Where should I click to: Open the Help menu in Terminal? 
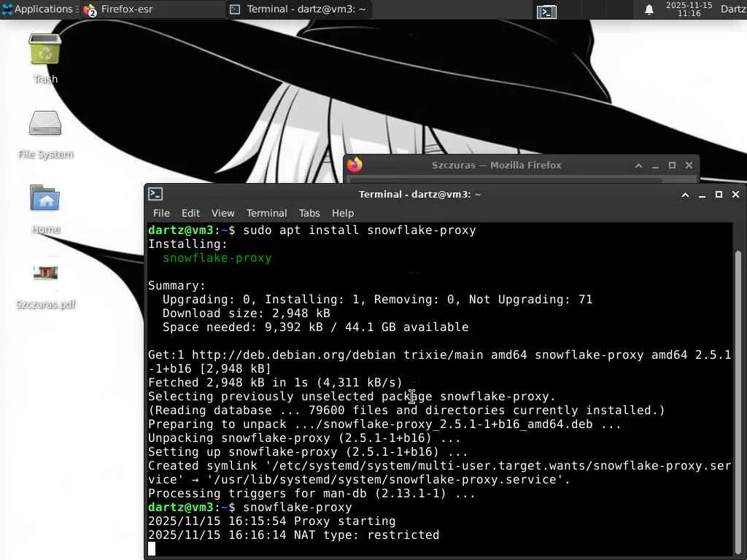click(x=343, y=213)
